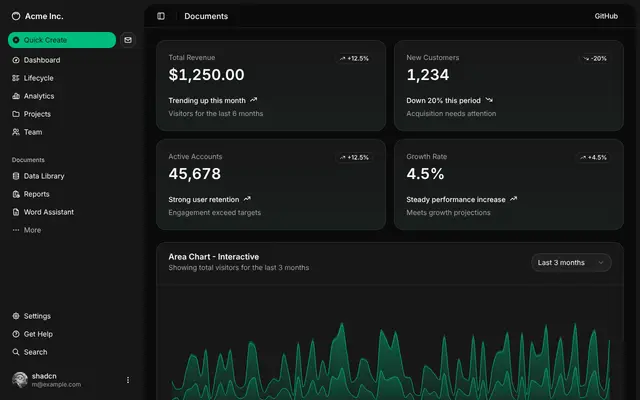
Task: Click the Lifecycle list icon
Action: coord(16,78)
